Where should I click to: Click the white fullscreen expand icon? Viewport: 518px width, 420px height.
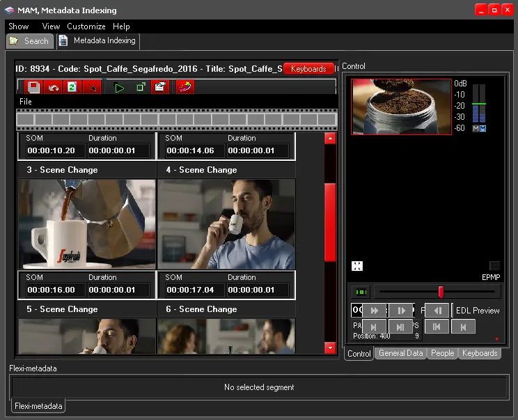tap(357, 266)
